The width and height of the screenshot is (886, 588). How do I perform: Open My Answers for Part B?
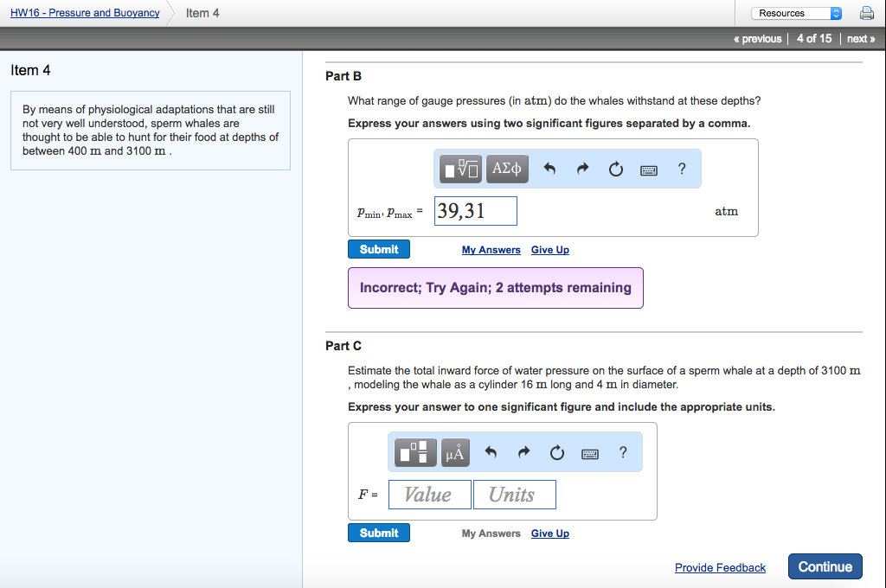491,250
